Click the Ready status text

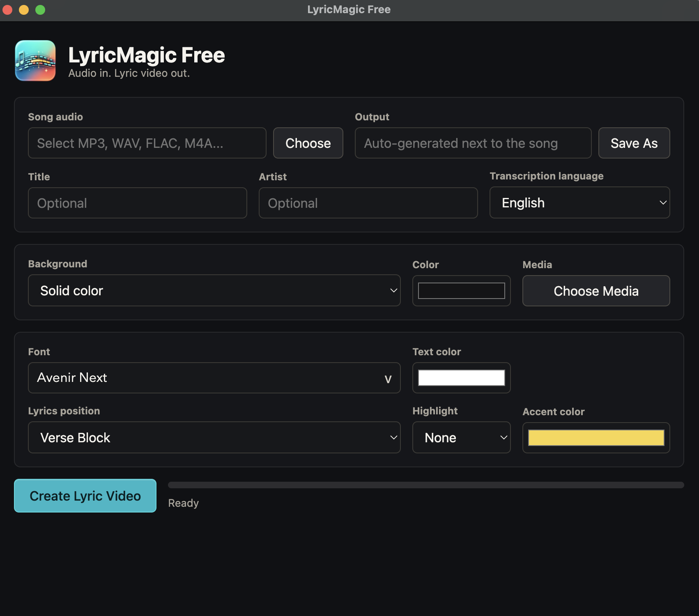(x=183, y=503)
